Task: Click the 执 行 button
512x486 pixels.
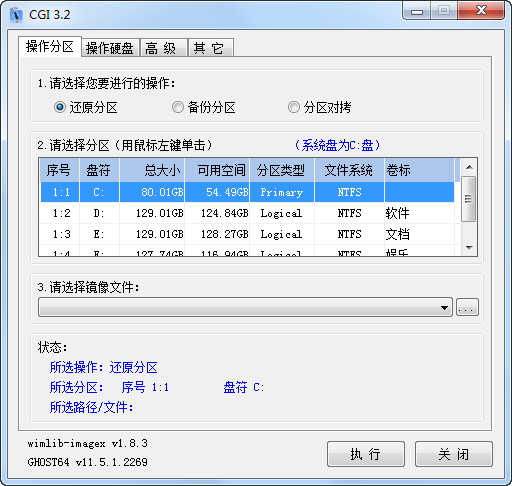Action: pos(366,454)
